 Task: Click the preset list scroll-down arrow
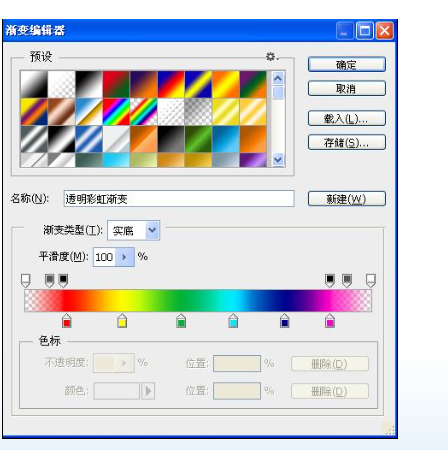tap(278, 160)
